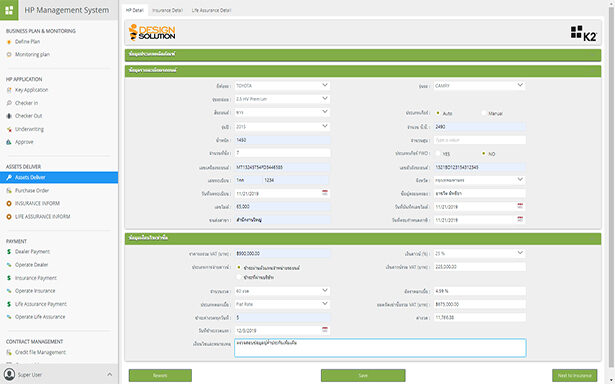The width and height of the screenshot is (615, 384).
Task: Collapse the first green section header bar
Action: click(x=363, y=55)
